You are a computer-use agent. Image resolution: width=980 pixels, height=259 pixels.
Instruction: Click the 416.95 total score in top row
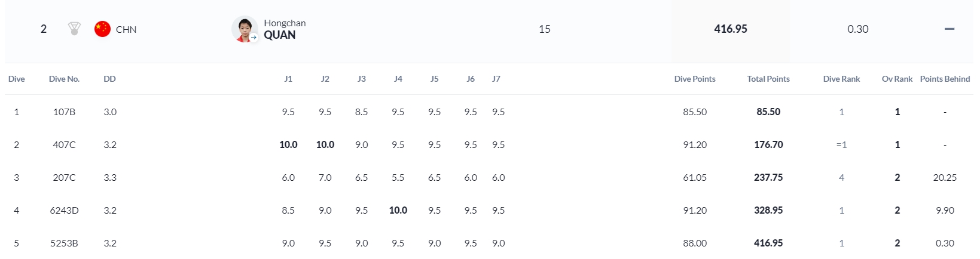(x=730, y=29)
